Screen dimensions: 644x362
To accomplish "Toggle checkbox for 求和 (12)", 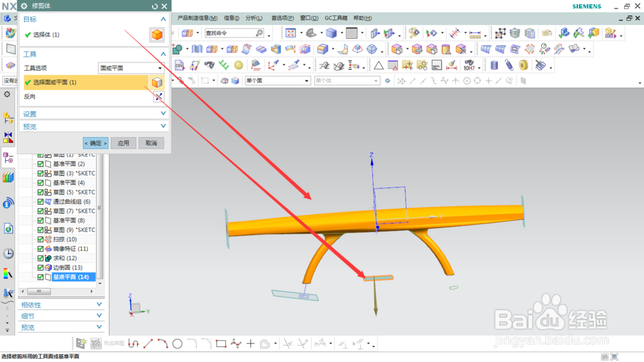I will click(x=40, y=258).
